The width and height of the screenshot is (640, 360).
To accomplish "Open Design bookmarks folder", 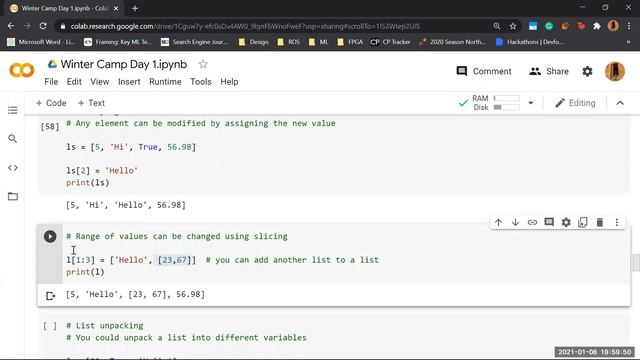I will click(x=253, y=42).
